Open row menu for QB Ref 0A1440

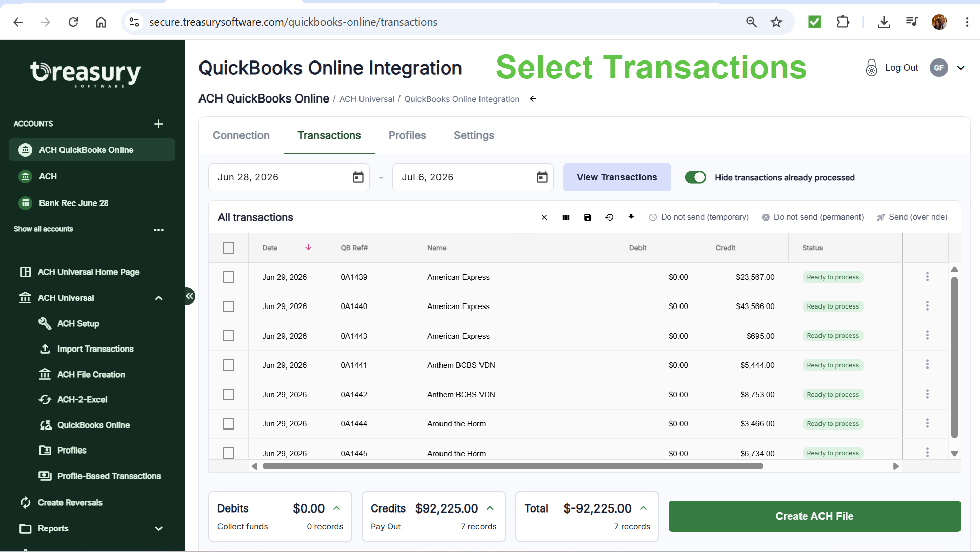tap(927, 306)
